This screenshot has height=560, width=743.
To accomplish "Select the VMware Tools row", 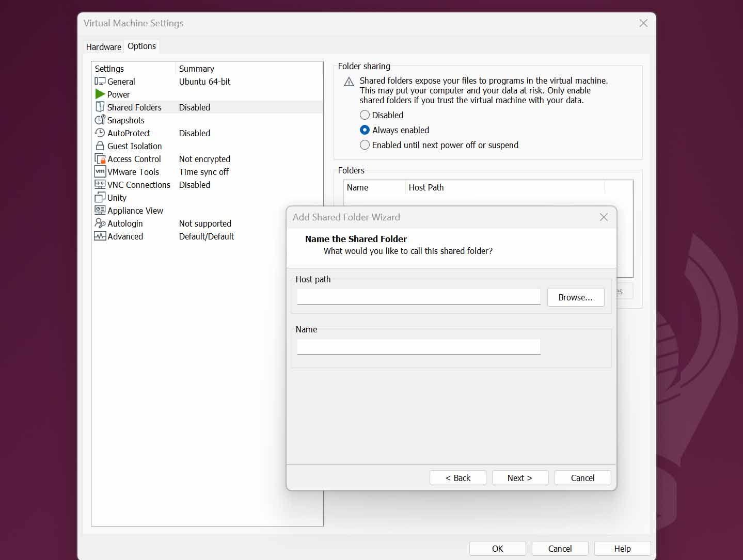I will (x=207, y=172).
